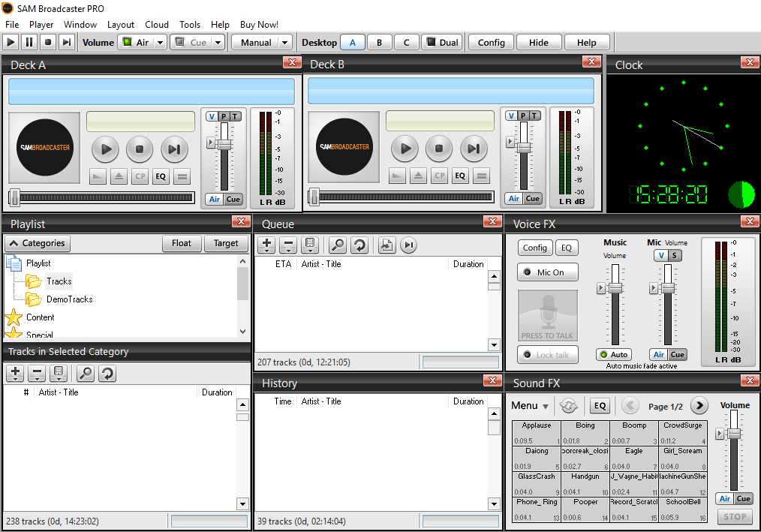Open the Window menu
This screenshot has width=761, height=532.
pos(80,24)
